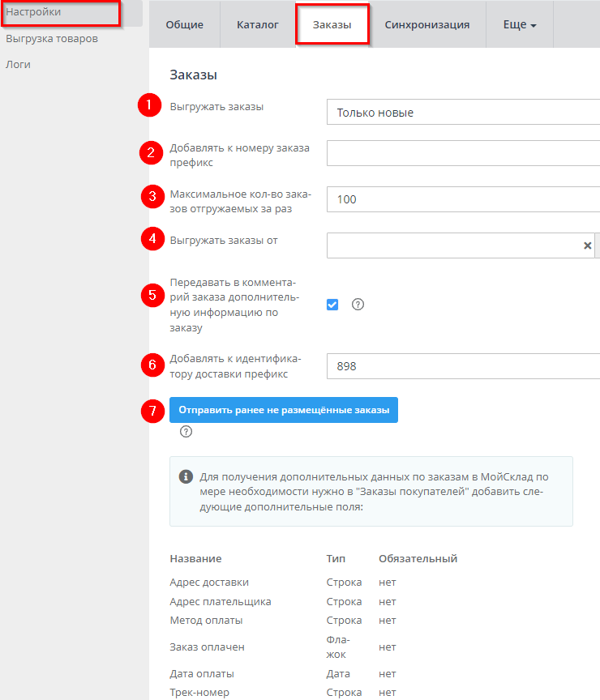
Task: Click red marker number 5
Action: [x=149, y=295]
